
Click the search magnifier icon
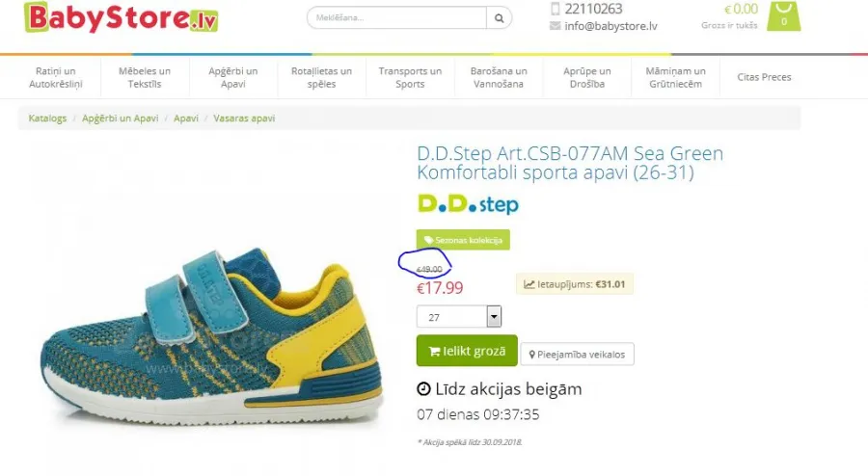tap(500, 18)
